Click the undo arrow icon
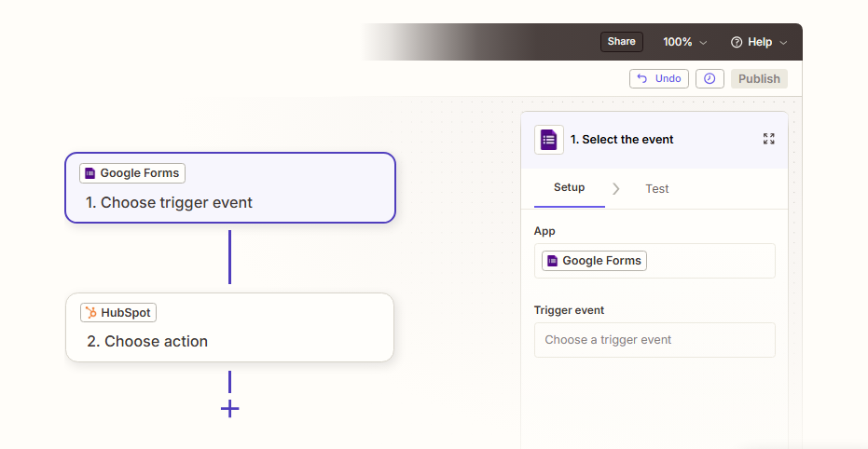Screen dimensions: 868x449 click(642, 78)
